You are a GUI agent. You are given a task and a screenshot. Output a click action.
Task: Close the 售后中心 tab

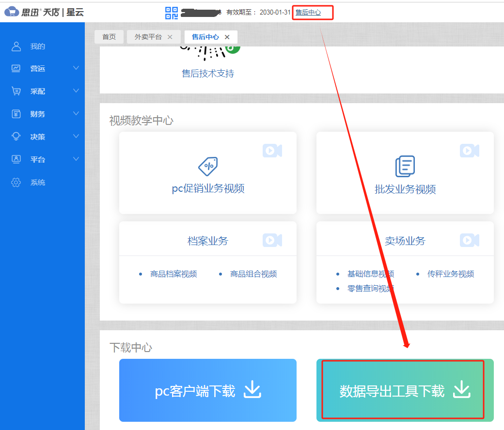tap(227, 37)
